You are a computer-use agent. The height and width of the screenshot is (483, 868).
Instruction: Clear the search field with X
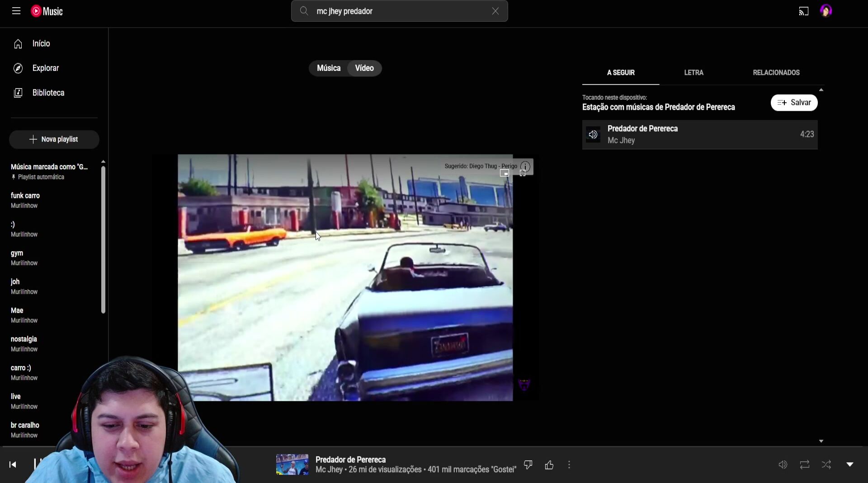(495, 11)
